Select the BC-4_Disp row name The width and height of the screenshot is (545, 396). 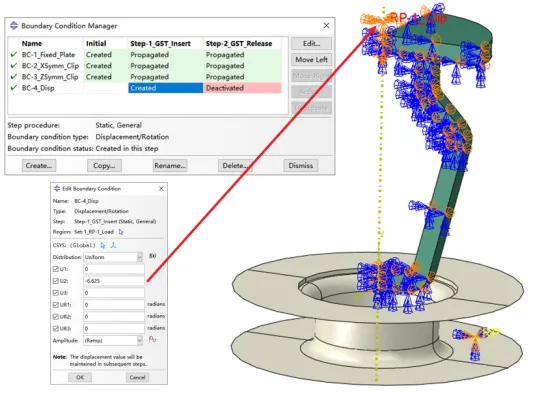point(38,88)
